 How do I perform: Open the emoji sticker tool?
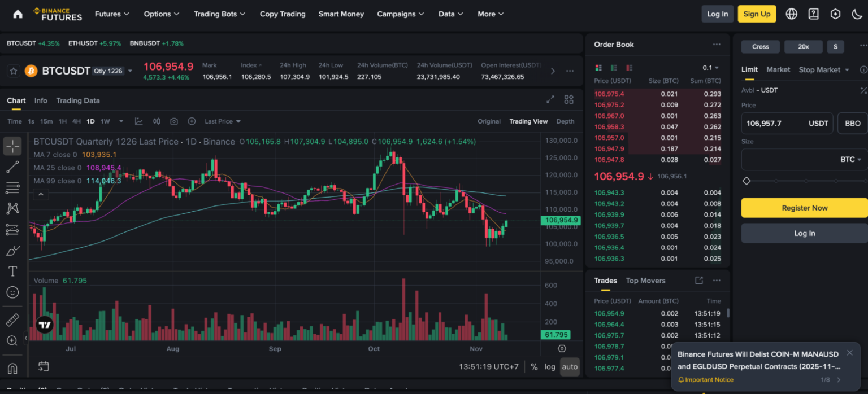(x=12, y=292)
